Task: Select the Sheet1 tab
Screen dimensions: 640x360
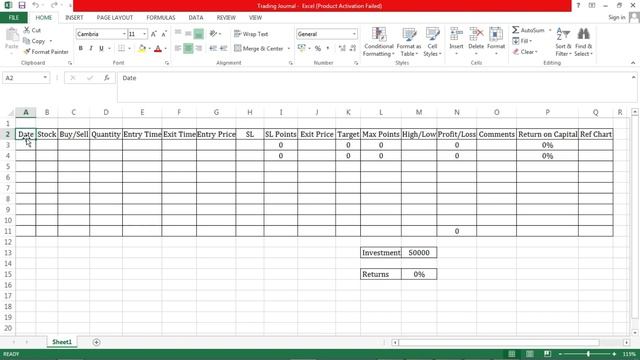Action: [x=62, y=342]
